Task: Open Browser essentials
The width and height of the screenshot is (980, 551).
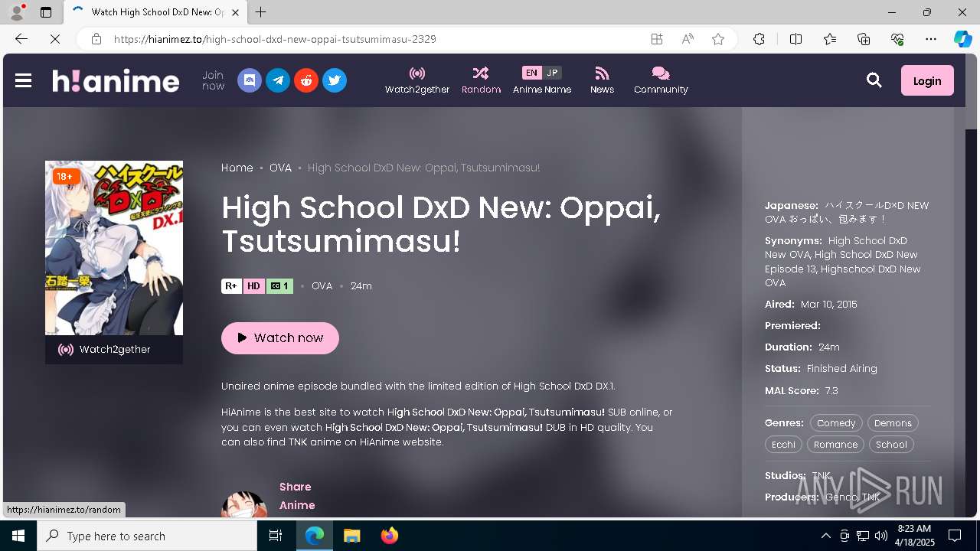Action: pos(897,39)
